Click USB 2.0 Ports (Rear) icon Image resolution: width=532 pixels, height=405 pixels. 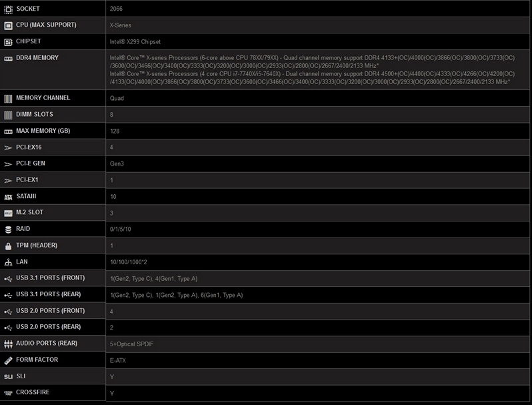point(8,328)
